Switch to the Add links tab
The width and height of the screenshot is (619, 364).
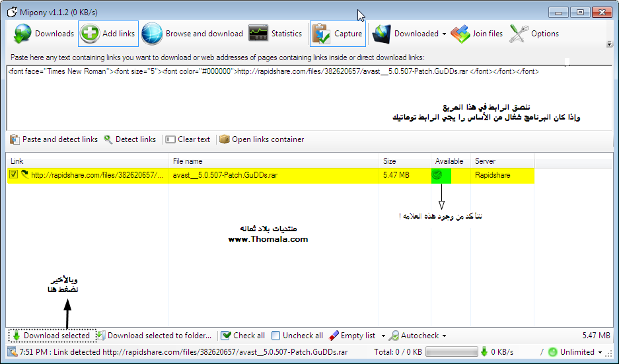[x=108, y=34]
